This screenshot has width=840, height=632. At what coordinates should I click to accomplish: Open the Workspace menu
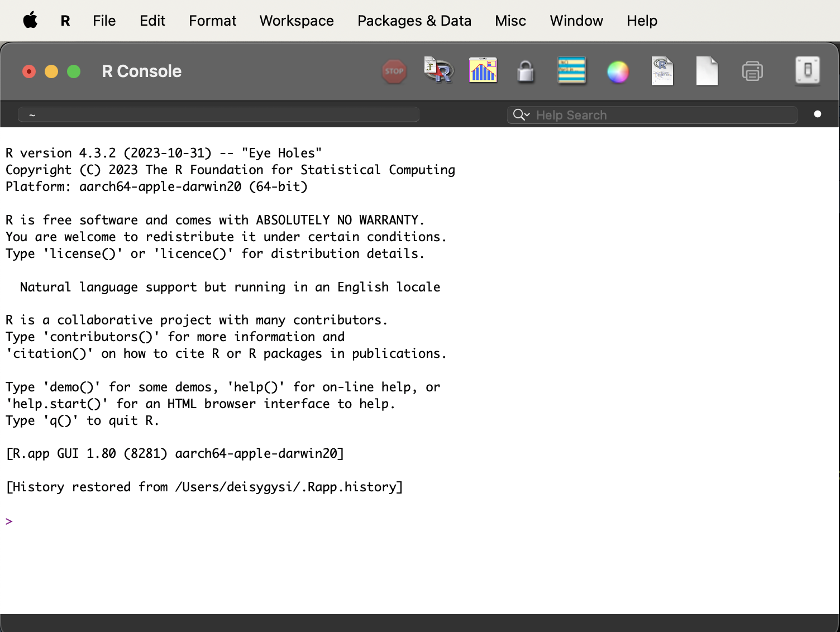point(297,21)
